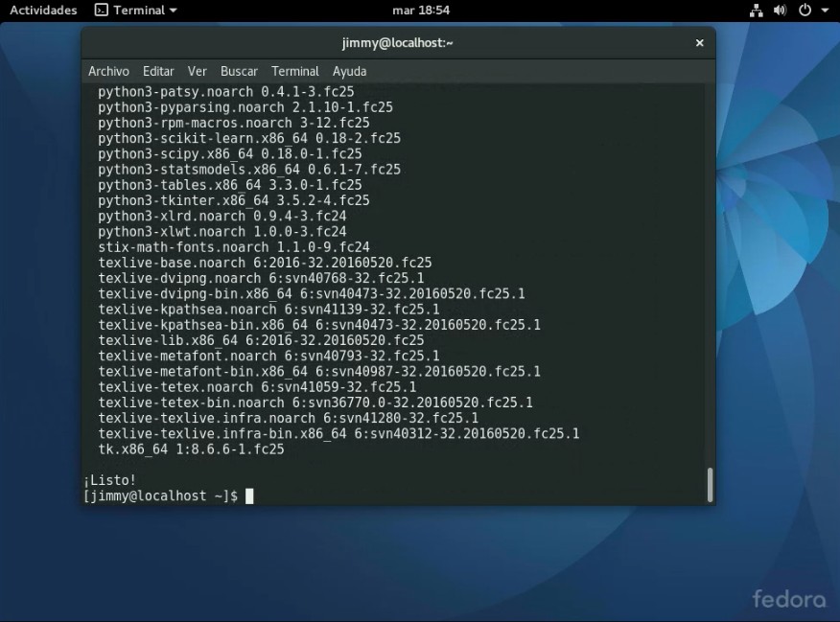Viewport: 840px width, 622px height.
Task: Open the Ver menu
Action: (198, 71)
